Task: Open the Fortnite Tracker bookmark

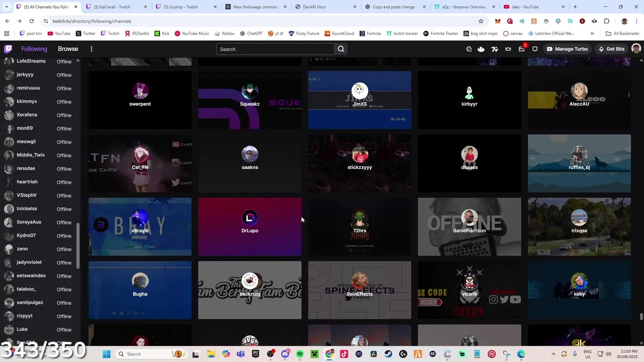Action: point(441,34)
